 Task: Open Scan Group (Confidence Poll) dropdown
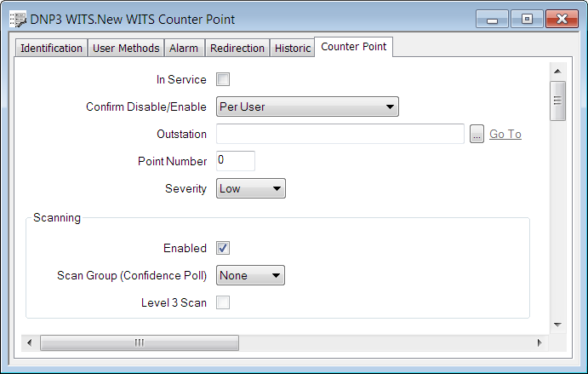[250, 275]
